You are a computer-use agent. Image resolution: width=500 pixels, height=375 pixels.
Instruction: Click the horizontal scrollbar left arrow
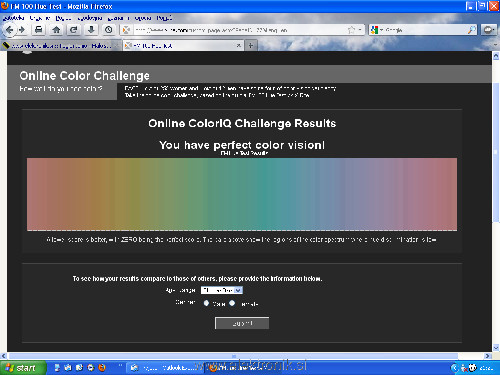click(x=4, y=356)
